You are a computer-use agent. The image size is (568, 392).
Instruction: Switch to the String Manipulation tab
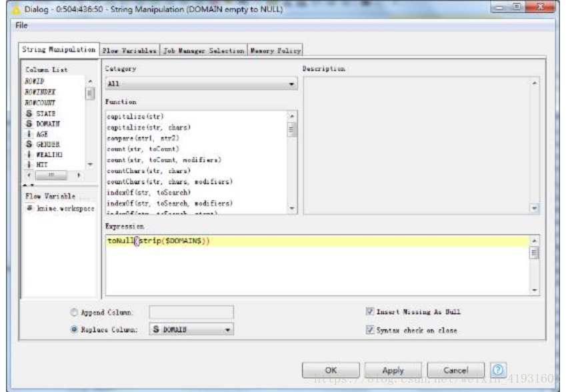point(59,49)
